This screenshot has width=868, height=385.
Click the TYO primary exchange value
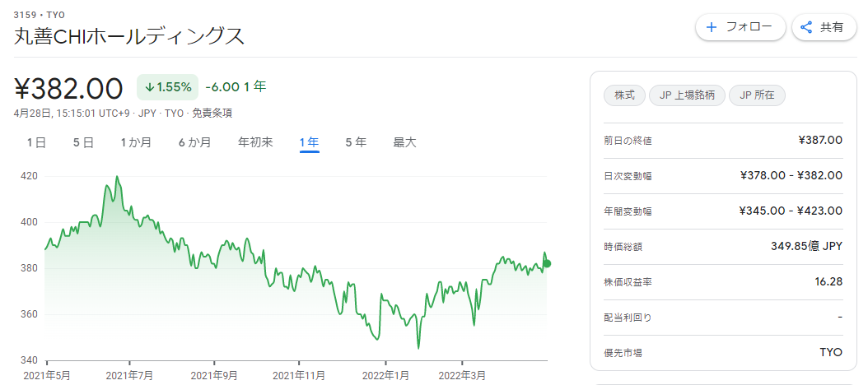click(831, 352)
